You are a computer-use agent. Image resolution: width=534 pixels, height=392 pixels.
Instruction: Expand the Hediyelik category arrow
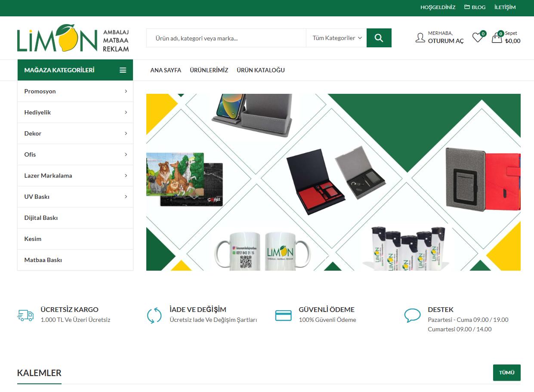tap(126, 112)
